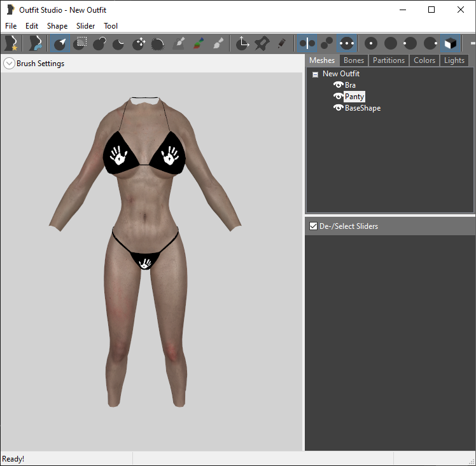The width and height of the screenshot is (476, 466).
Task: Click the New Project toolbar icon
Action: pos(11,43)
